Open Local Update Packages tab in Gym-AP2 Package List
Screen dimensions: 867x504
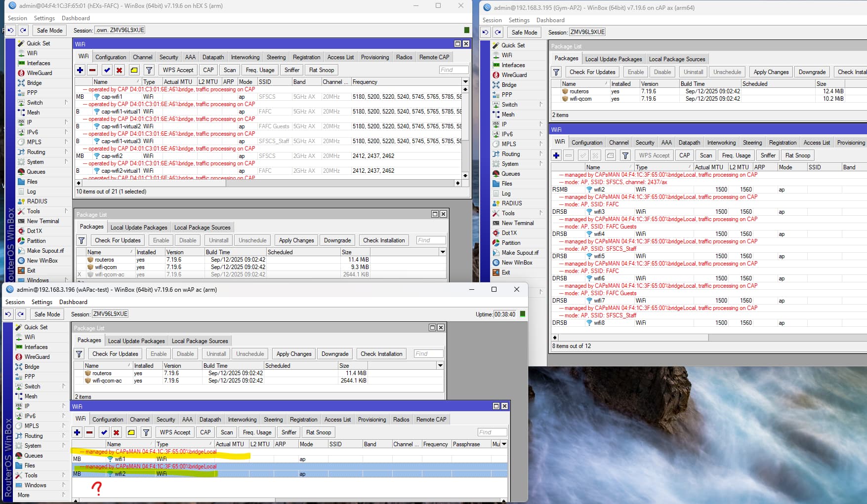[614, 59]
